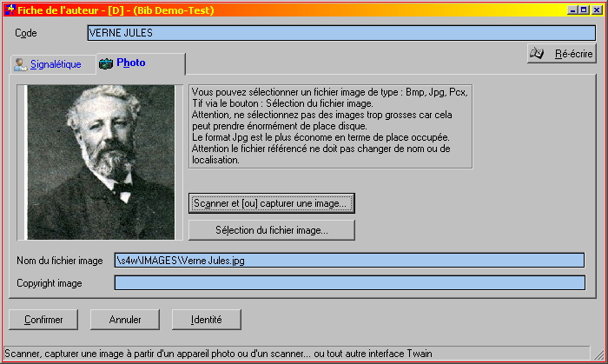Click the window resize grip in the corner

point(599,354)
